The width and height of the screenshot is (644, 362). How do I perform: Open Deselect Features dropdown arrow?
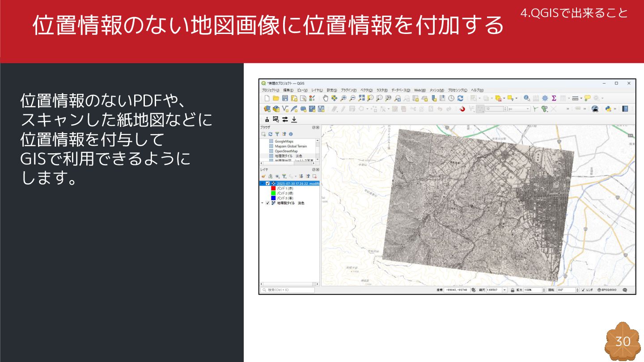tap(504, 98)
